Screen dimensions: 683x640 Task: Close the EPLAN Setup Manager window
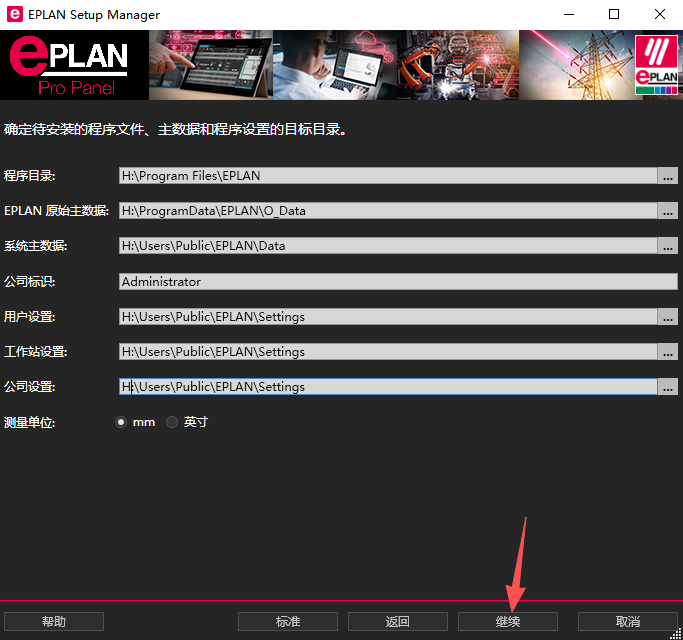pyautogui.click(x=659, y=14)
